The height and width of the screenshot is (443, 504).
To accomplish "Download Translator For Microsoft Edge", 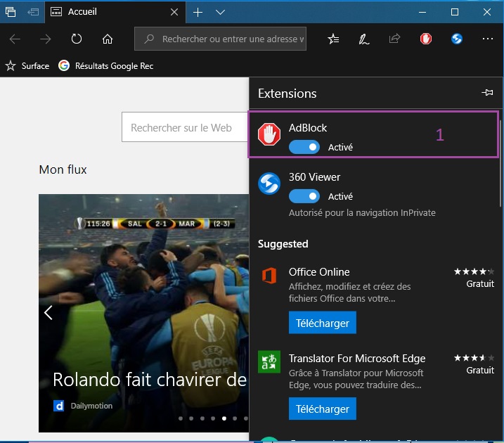I will 323,409.
